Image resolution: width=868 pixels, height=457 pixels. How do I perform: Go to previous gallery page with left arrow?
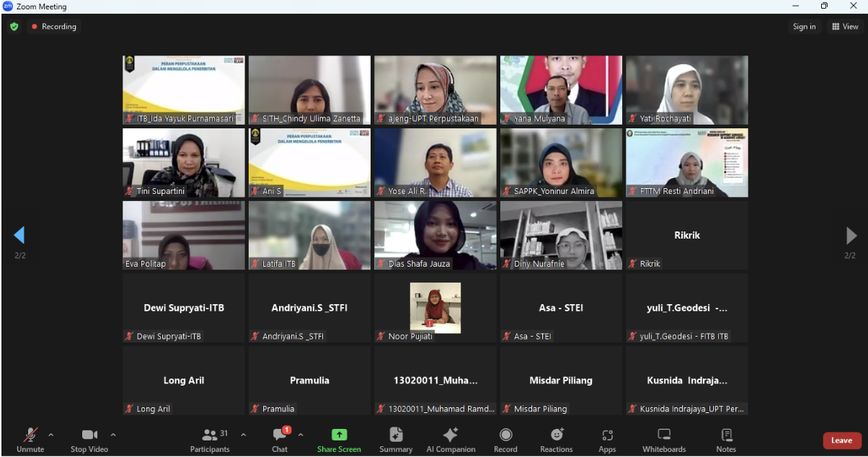click(19, 235)
